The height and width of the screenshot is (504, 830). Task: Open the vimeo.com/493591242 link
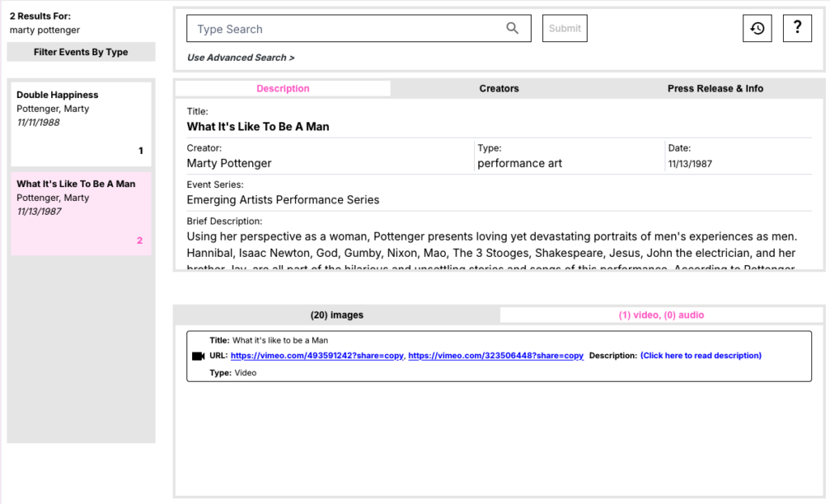pyautogui.click(x=317, y=356)
